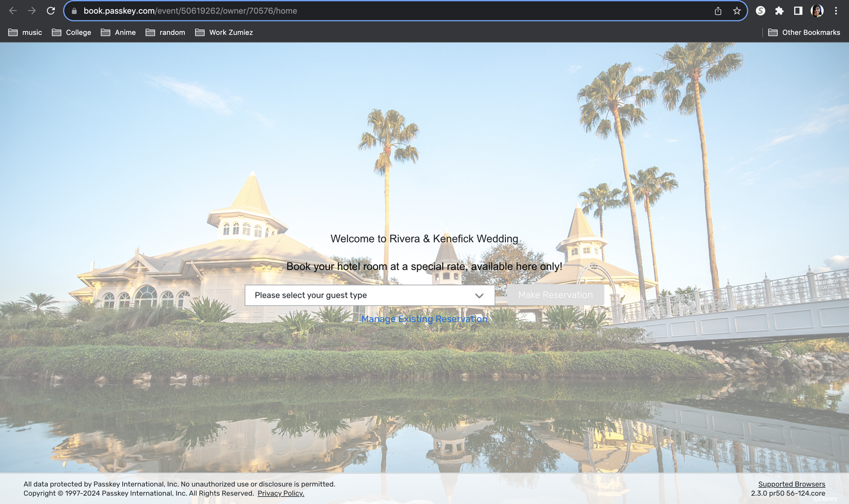Viewport: 849px width, 504px height.
Task: Click the Passkey copyright notice text
Action: tap(139, 493)
